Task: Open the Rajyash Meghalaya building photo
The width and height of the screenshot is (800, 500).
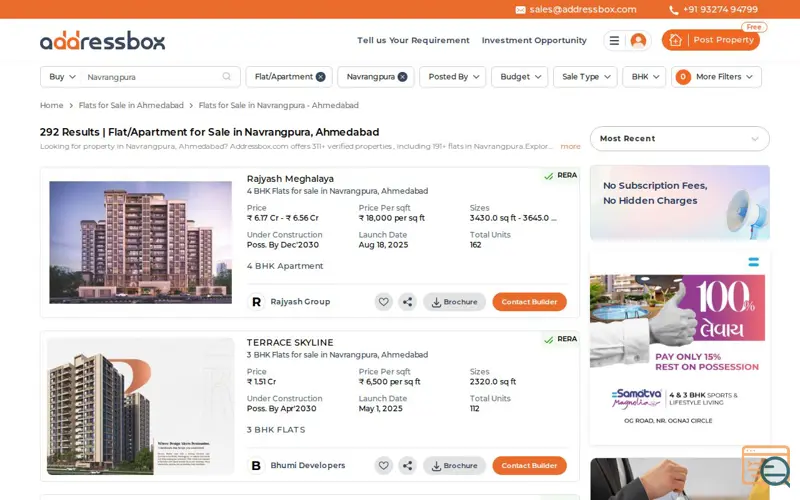Action: (140, 242)
